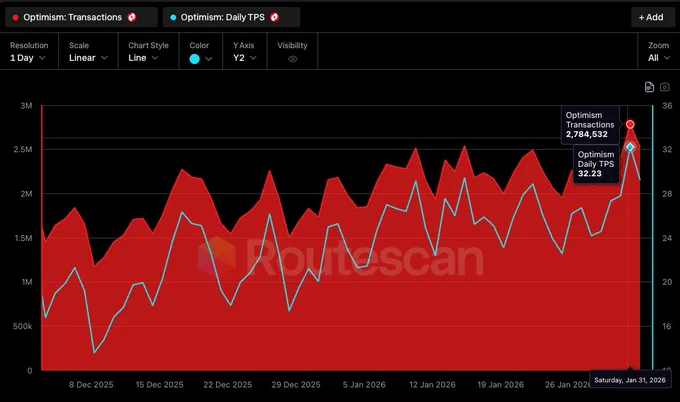This screenshot has height=402, width=680.
Task: Click the 19 Jan 2026 axis label
Action: 500,385
